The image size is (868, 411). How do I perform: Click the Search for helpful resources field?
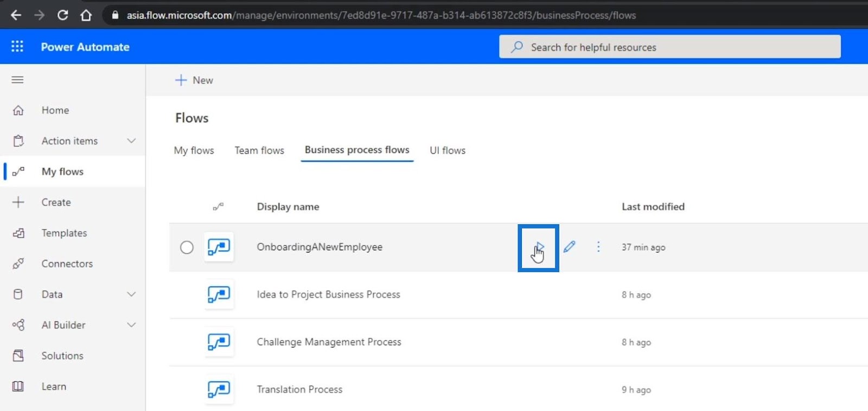click(670, 47)
